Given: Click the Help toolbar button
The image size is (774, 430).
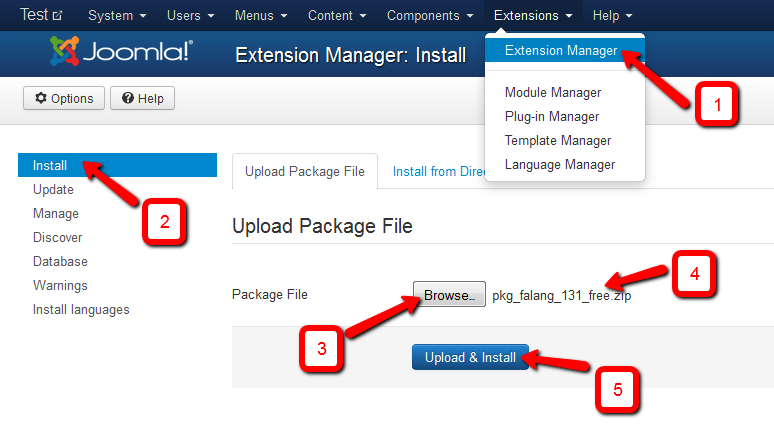Looking at the screenshot, I should click(x=142, y=98).
